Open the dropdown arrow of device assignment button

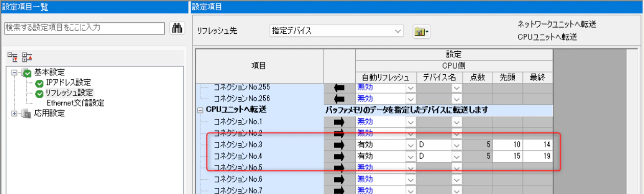pyautogui.click(x=427, y=32)
